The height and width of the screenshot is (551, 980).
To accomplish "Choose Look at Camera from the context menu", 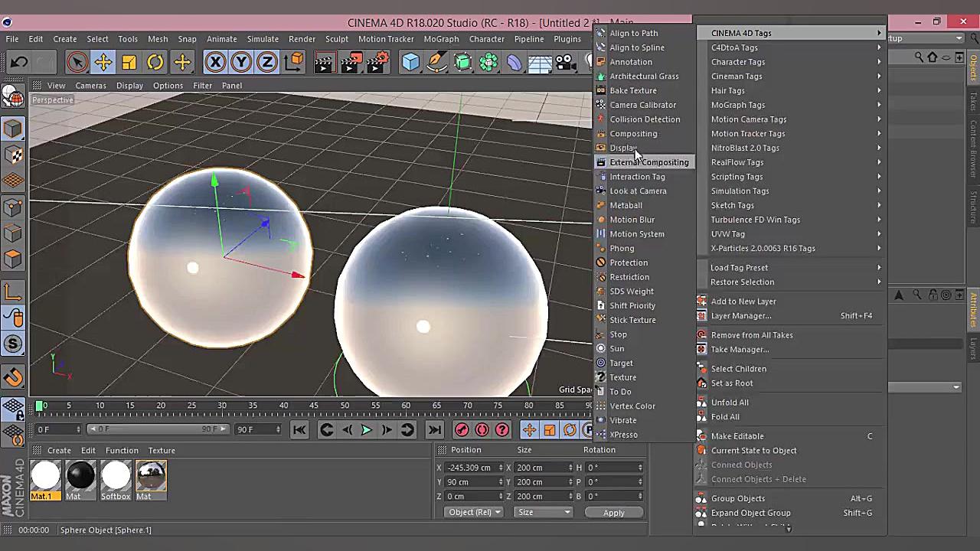I will (638, 191).
